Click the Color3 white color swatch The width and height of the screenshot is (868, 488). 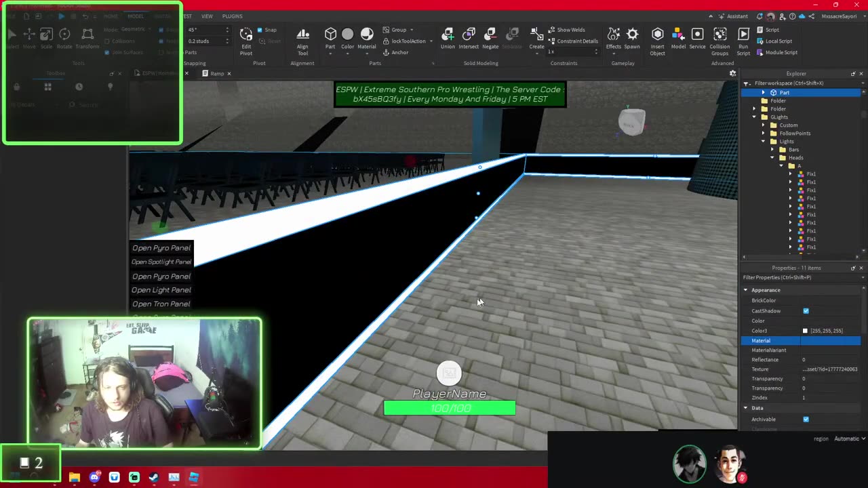806,331
